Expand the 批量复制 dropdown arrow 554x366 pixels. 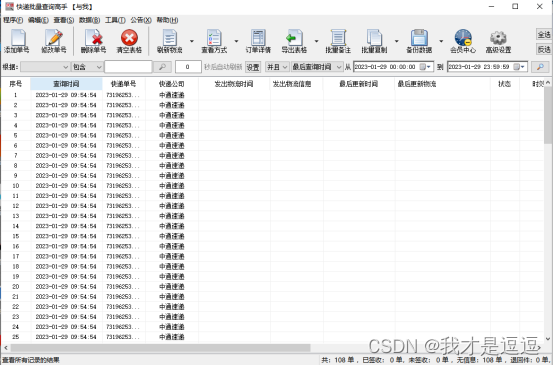pyautogui.click(x=396, y=41)
